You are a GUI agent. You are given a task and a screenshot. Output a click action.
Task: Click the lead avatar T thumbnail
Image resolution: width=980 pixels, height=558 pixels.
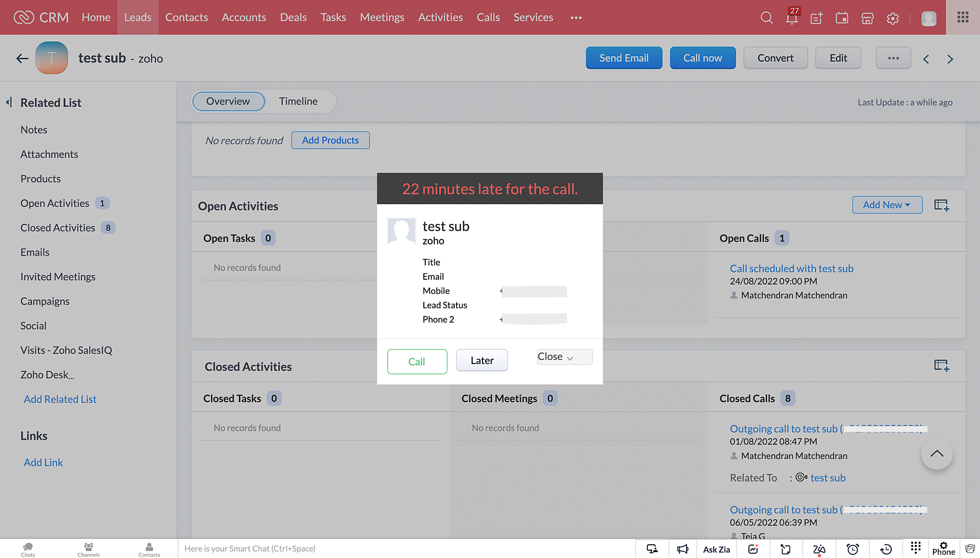click(x=51, y=58)
